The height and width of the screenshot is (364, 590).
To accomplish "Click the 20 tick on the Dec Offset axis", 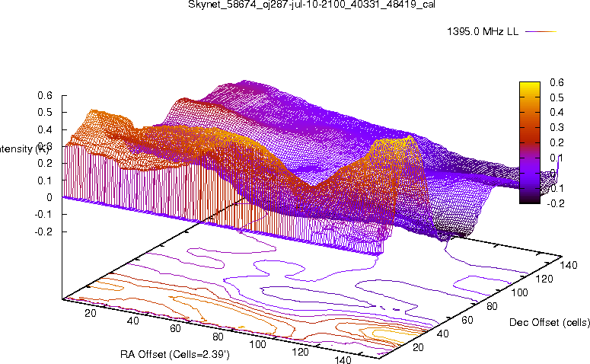I will pos(418,347).
